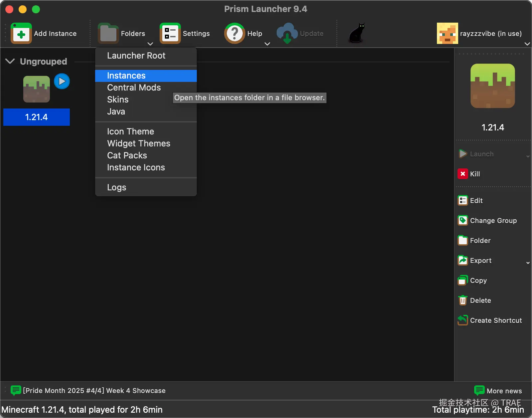Open Instance Icons folder entry
The width and height of the screenshot is (532, 418).
(x=146, y=167)
